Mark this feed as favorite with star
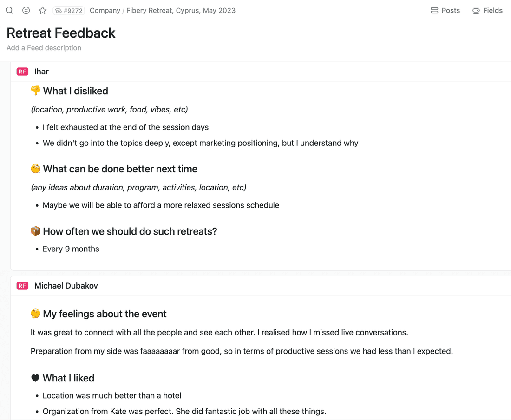This screenshot has height=420, width=511. (43, 10)
